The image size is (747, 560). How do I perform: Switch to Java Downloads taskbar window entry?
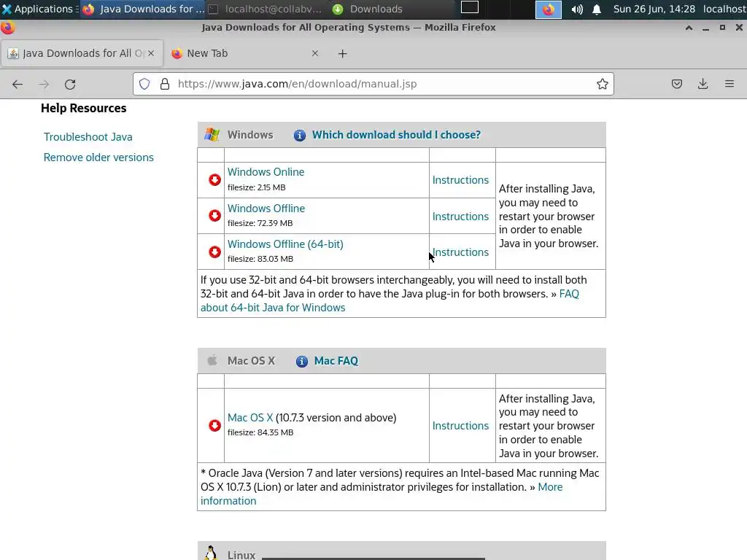tap(143, 9)
